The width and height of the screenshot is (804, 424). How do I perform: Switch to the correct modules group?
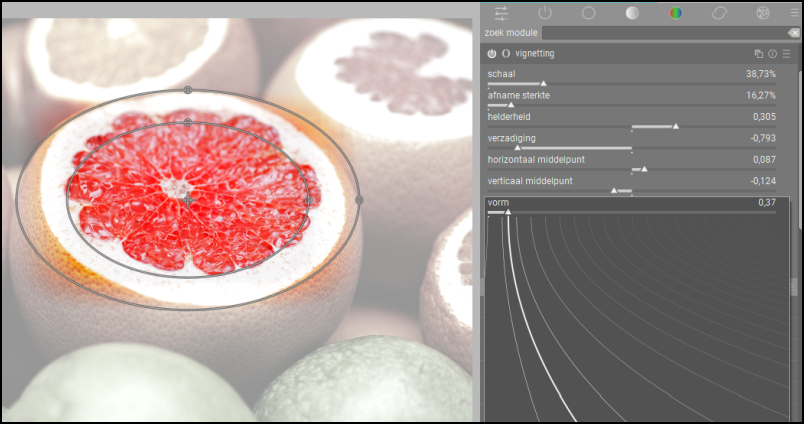719,13
